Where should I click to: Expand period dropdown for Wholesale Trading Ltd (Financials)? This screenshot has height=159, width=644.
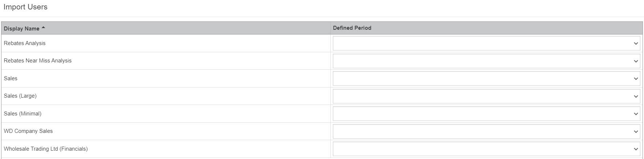(486, 149)
